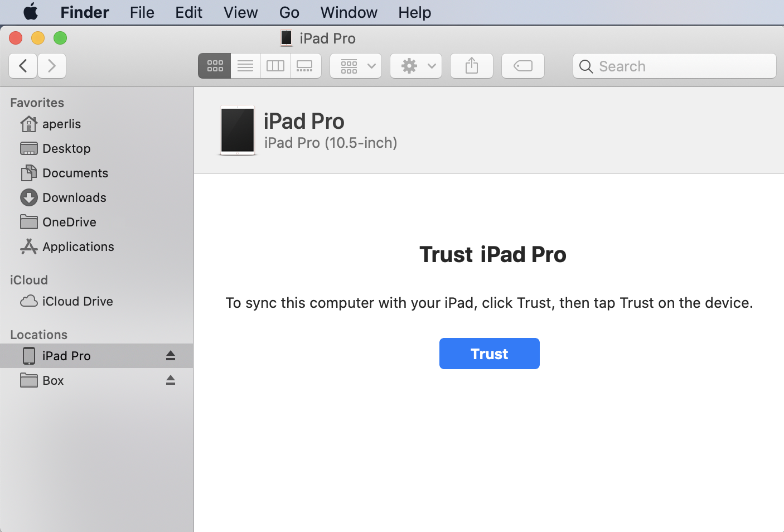Close the Finder window
This screenshot has width=784, height=532.
tap(16, 38)
